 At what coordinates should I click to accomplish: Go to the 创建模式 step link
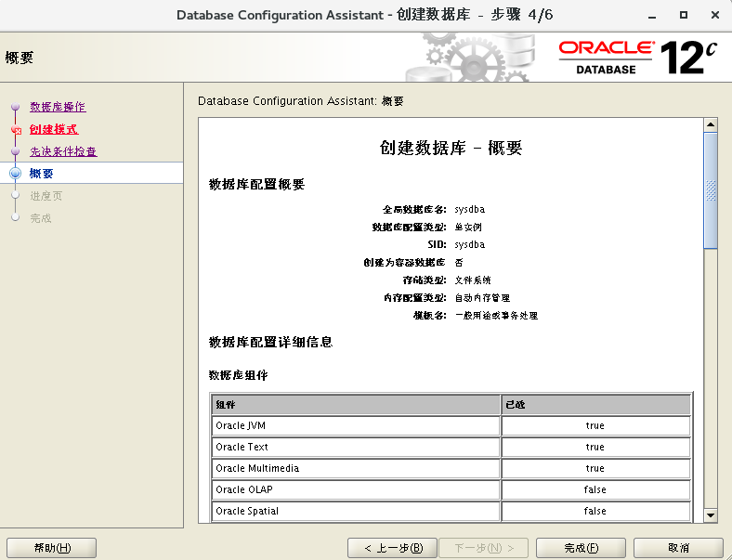pos(54,129)
